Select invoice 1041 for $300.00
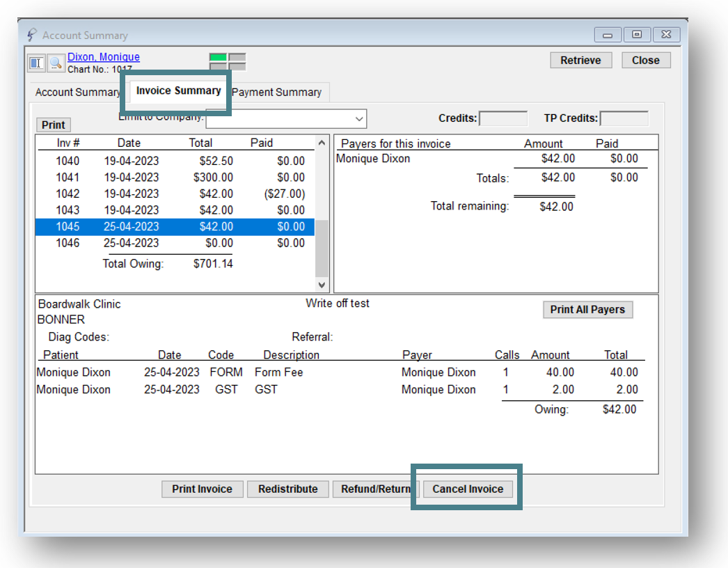The width and height of the screenshot is (728, 568). tap(174, 177)
